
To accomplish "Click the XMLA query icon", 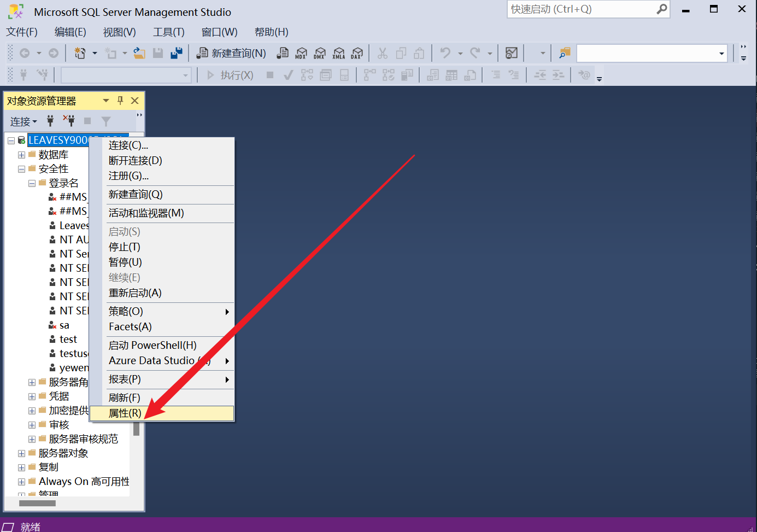I will (x=339, y=53).
